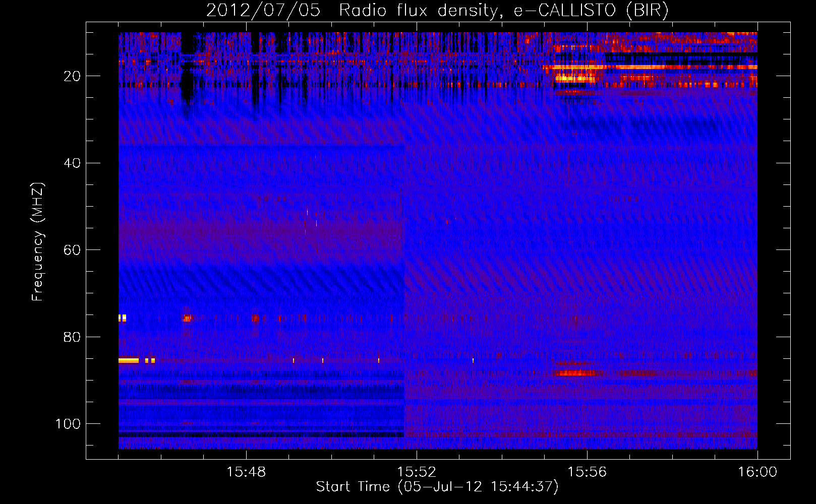816x504 pixels.
Task: Click the yellow band near 18 MHz around 15:56
Action: [x=579, y=67]
